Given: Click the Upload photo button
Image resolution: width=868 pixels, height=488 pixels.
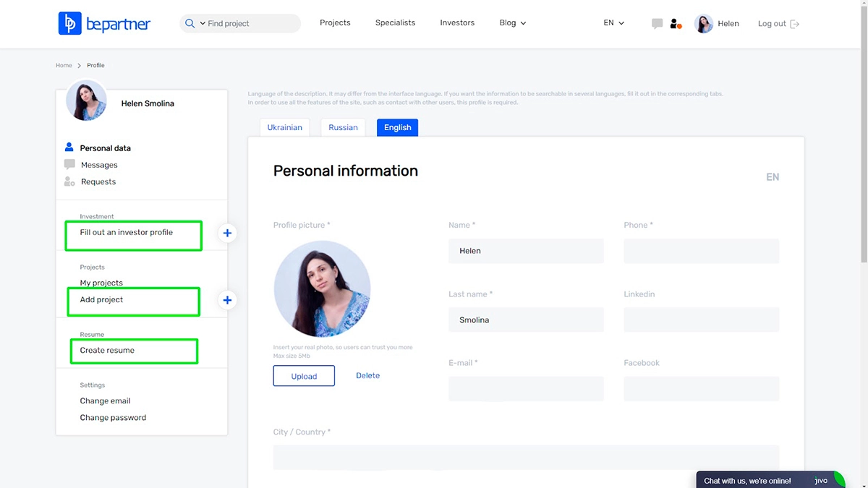Looking at the screenshot, I should pyautogui.click(x=304, y=376).
